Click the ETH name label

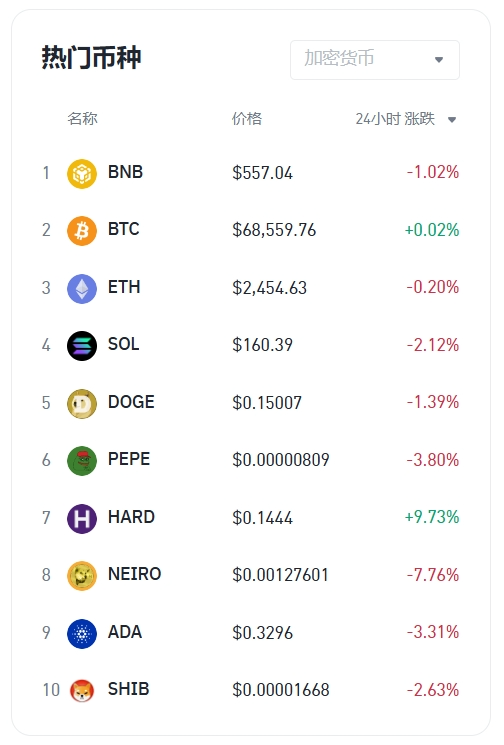point(124,287)
